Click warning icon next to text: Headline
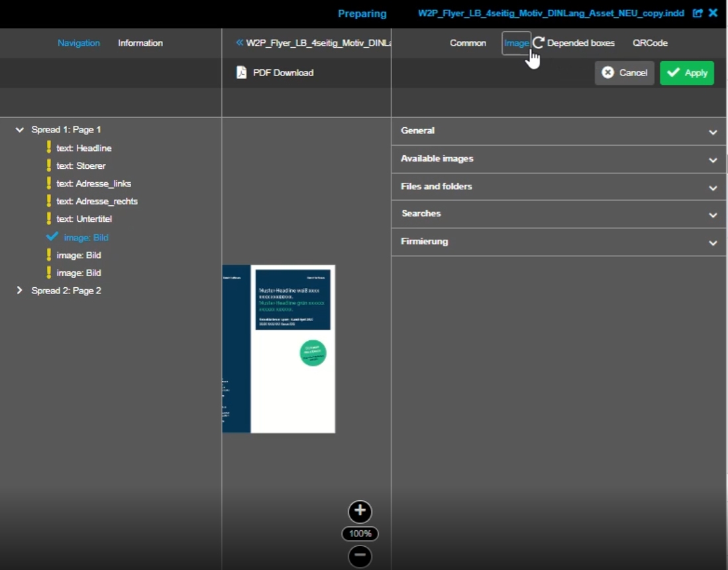This screenshot has width=728, height=570. [48, 148]
